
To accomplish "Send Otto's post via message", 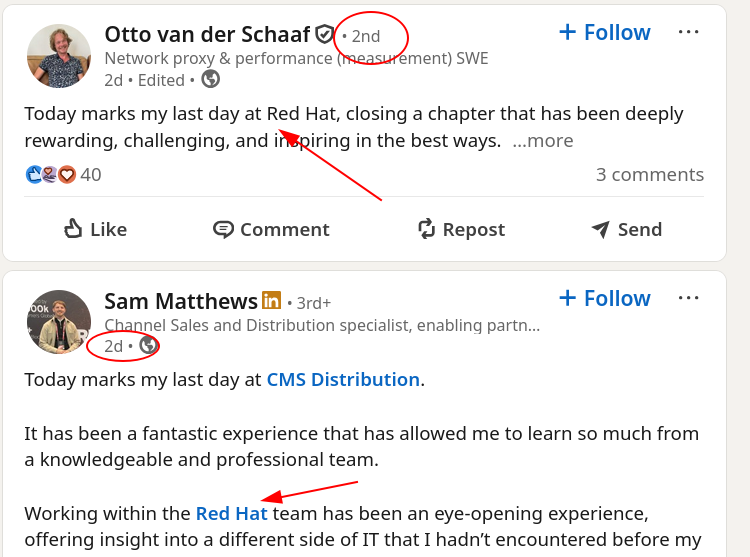I will (x=626, y=229).
